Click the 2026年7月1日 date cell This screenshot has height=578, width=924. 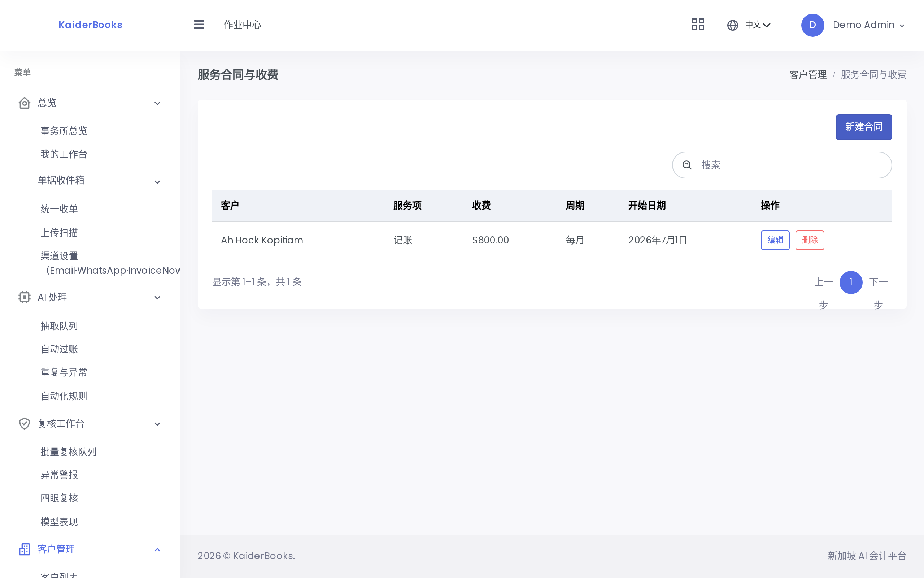click(658, 240)
